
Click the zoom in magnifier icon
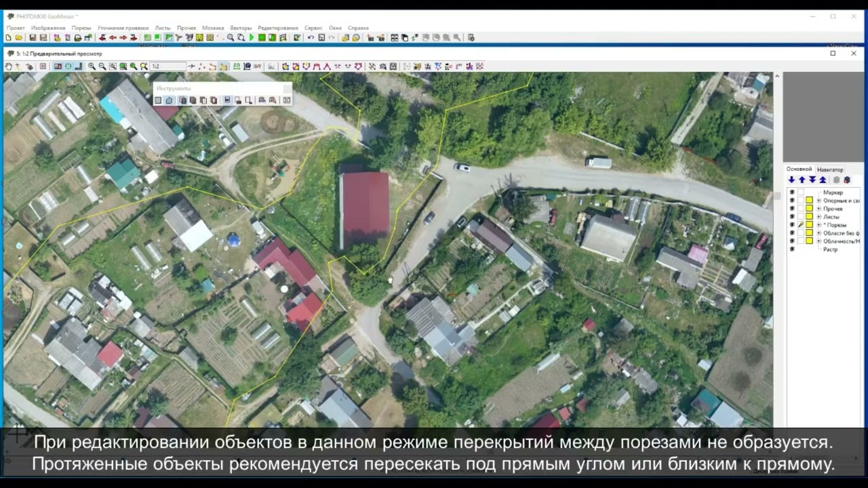[x=92, y=66]
